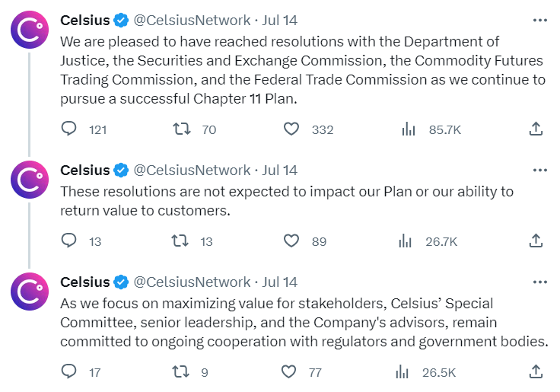Viewport: 560px width, 392px height.
Task: Open the Jul 14 timestamp of first tweet
Action: point(280,20)
